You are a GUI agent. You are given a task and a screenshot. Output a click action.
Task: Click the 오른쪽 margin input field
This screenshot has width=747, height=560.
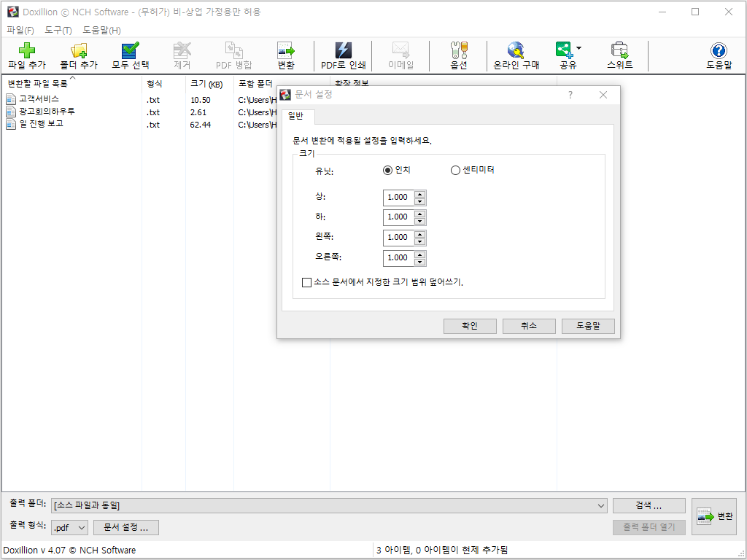pos(399,259)
